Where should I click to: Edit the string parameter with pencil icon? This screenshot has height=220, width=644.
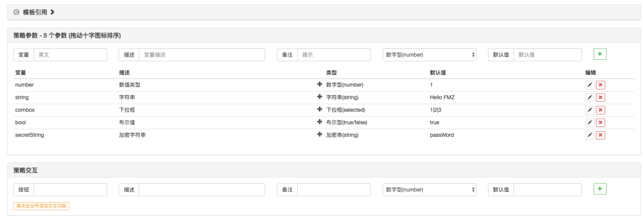coord(590,97)
